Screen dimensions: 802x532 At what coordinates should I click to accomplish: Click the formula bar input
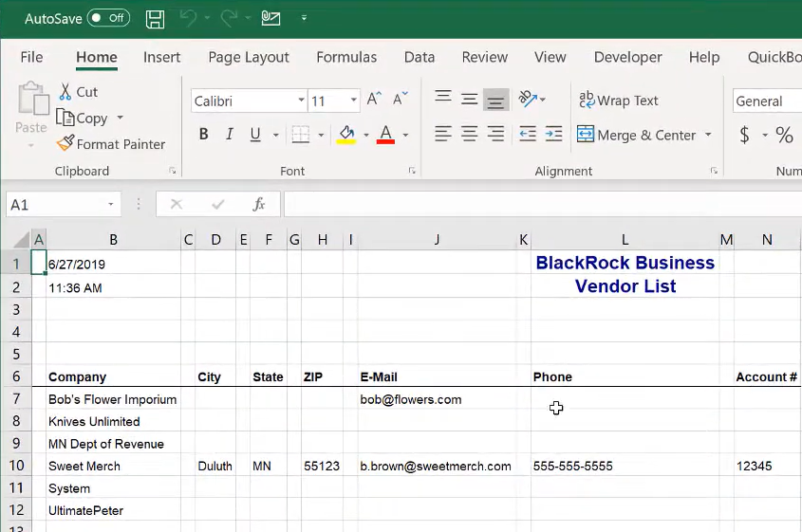543,205
